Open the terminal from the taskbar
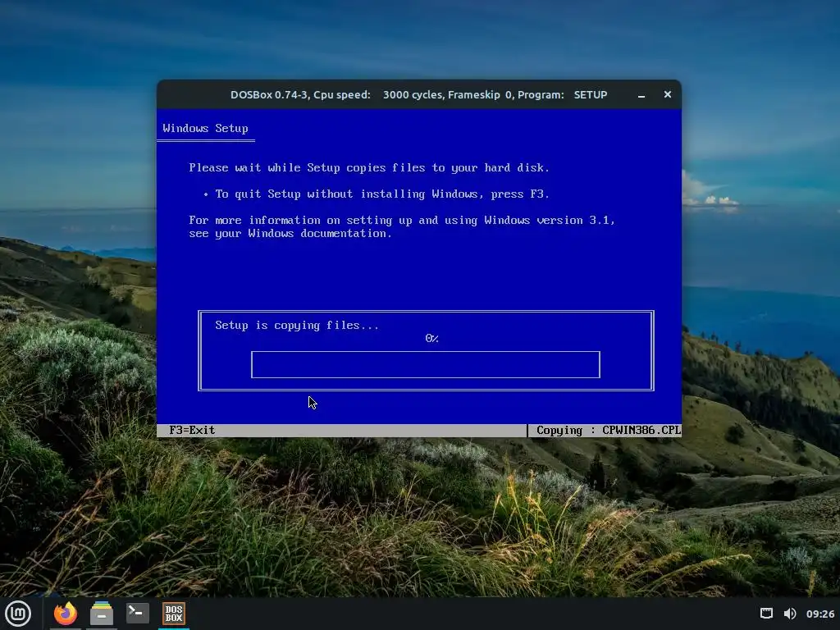 point(137,613)
